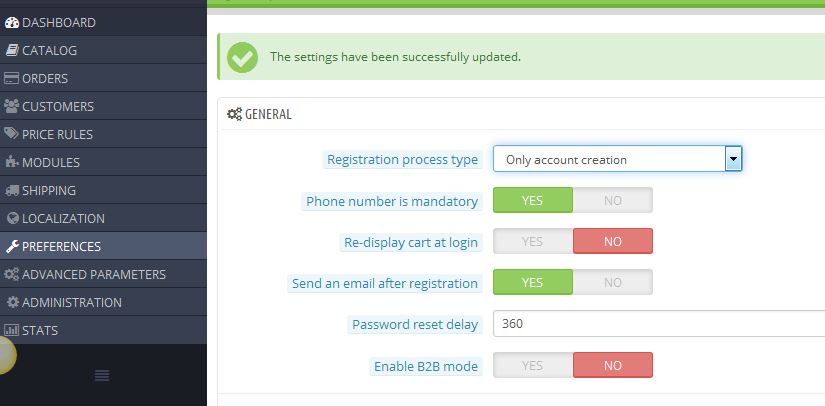Click the Price Rules tag icon

[12, 134]
